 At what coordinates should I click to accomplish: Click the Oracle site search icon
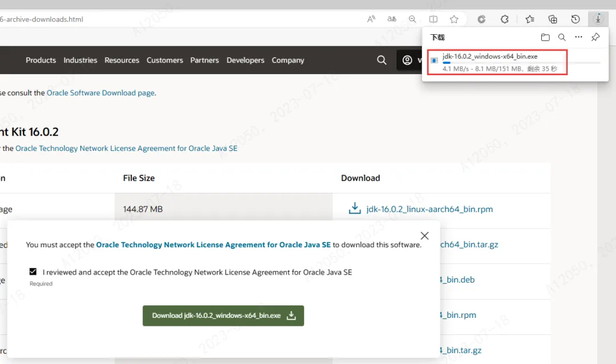click(x=382, y=60)
